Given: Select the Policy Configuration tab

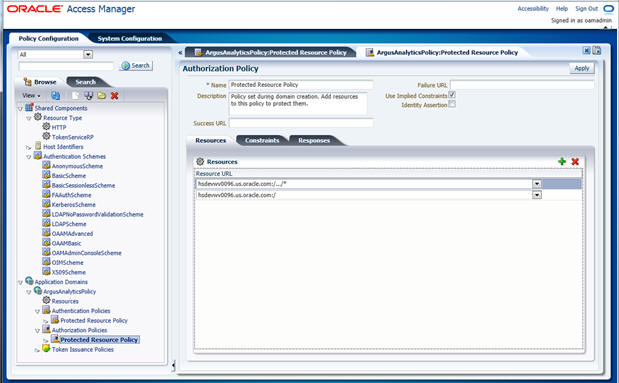Looking at the screenshot, I should coord(49,38).
